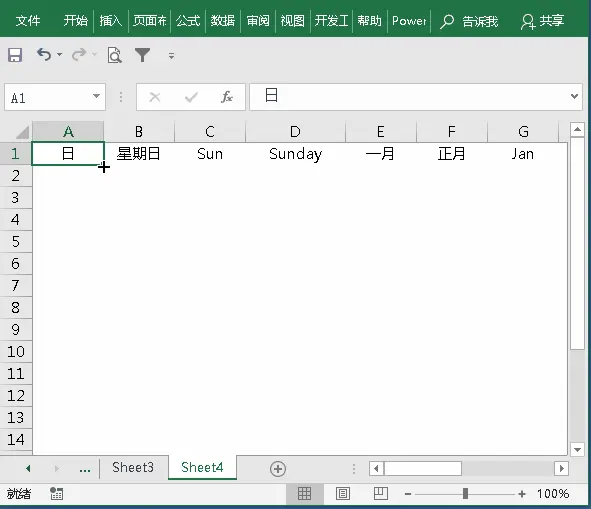Switch to the Sheet3 tab

coord(133,468)
